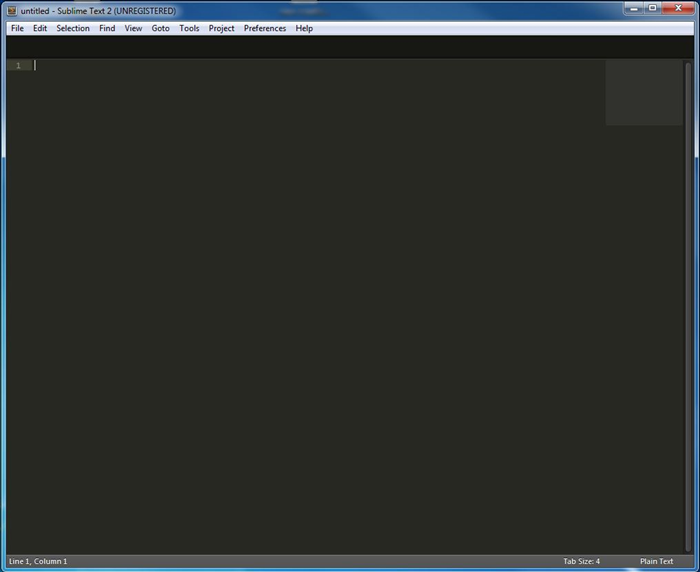Open the Edit menu
The image size is (700, 572).
[x=40, y=28]
